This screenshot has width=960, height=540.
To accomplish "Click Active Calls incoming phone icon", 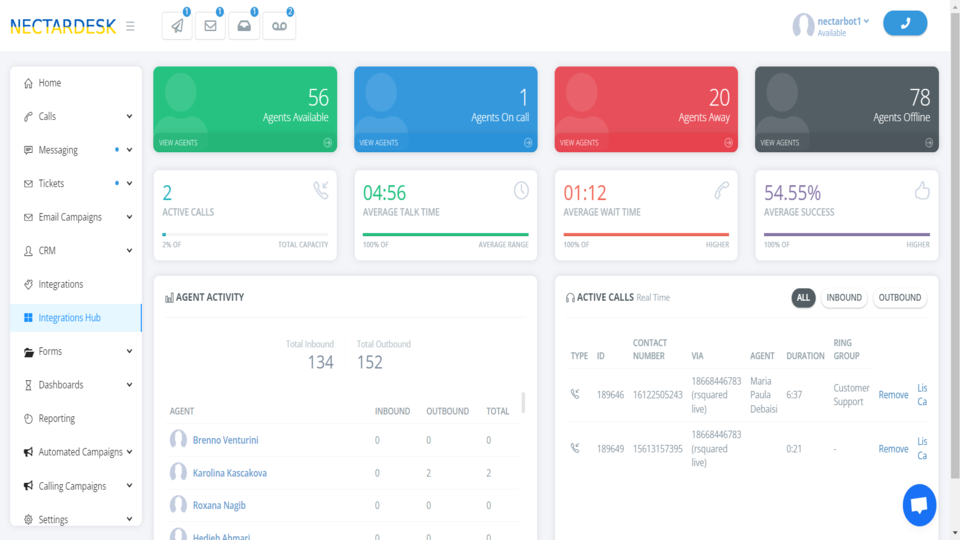I will tap(321, 190).
